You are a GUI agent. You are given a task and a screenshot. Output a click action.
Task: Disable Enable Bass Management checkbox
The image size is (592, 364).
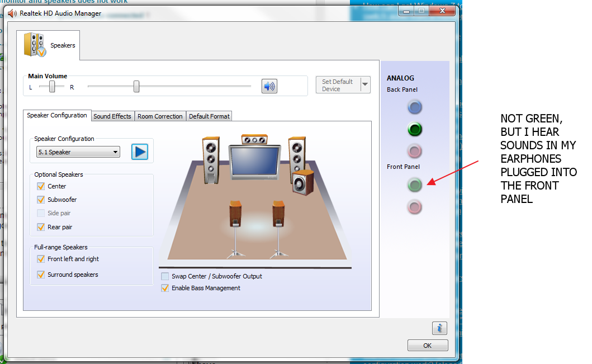point(165,288)
